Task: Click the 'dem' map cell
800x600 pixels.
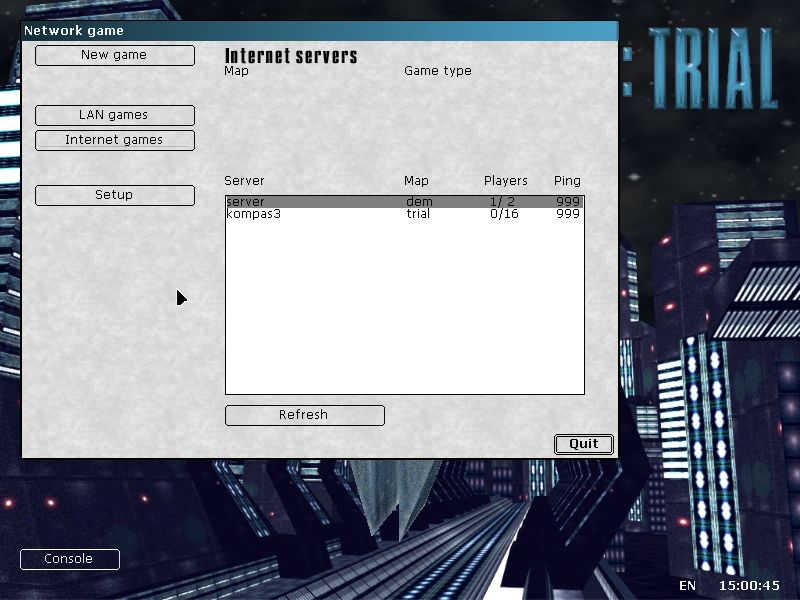Action: click(x=419, y=202)
